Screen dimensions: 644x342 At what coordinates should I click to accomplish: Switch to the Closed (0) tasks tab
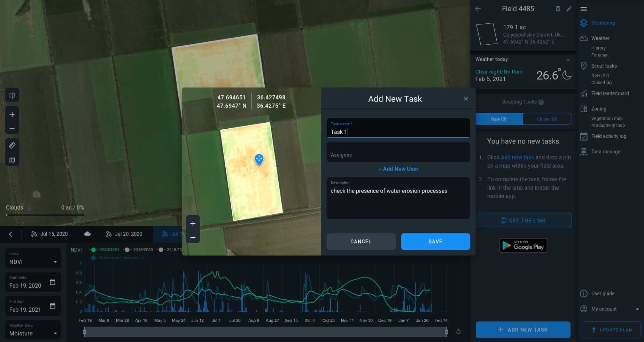(x=547, y=119)
